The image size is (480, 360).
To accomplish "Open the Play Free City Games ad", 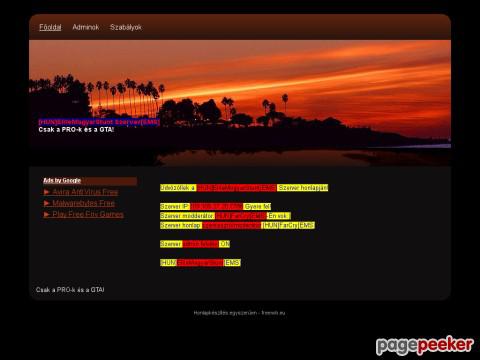I will pyautogui.click(x=88, y=215).
